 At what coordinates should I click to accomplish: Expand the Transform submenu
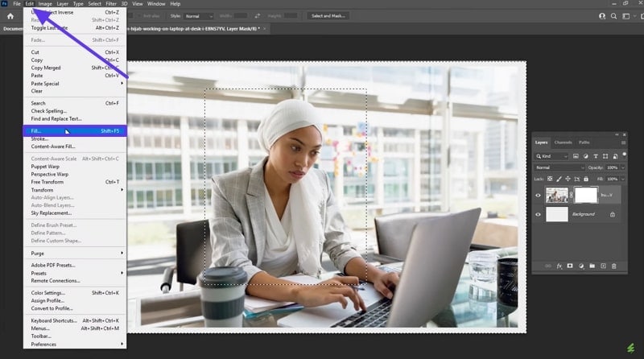click(x=75, y=190)
